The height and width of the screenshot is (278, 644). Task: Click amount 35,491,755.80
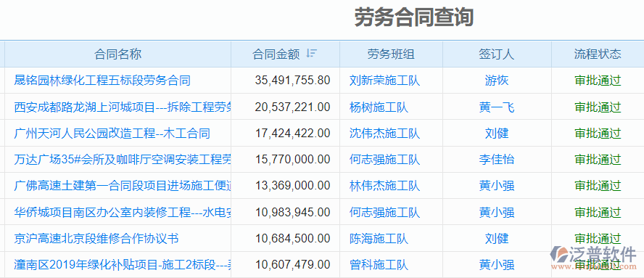point(292,80)
